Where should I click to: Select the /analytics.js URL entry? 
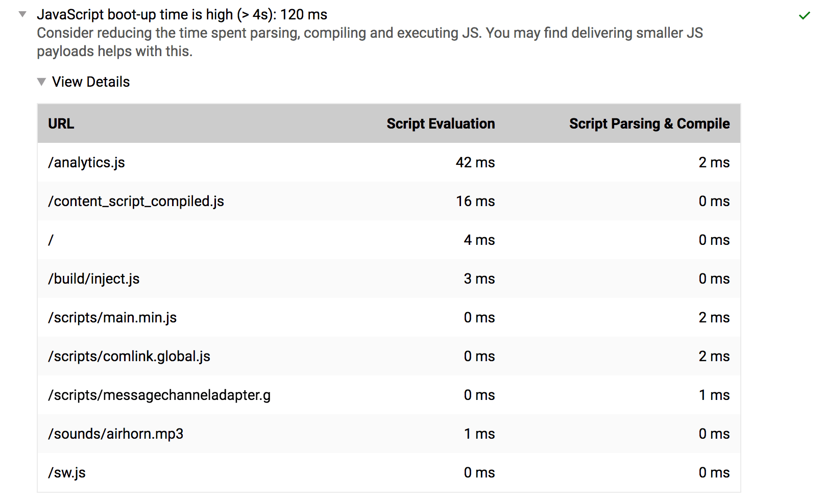[86, 162]
